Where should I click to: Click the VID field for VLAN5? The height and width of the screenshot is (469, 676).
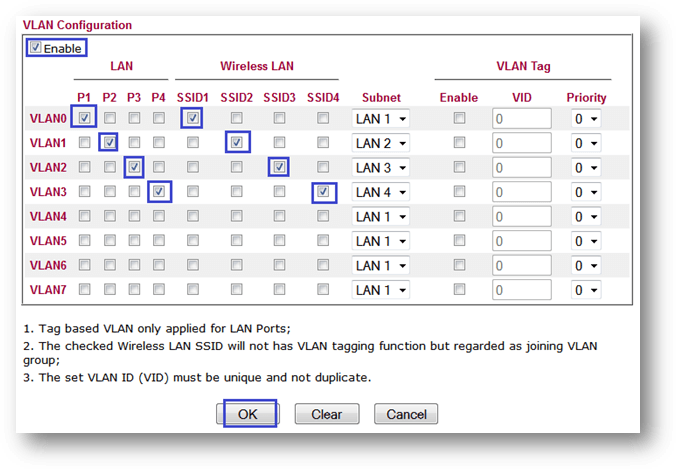click(521, 241)
